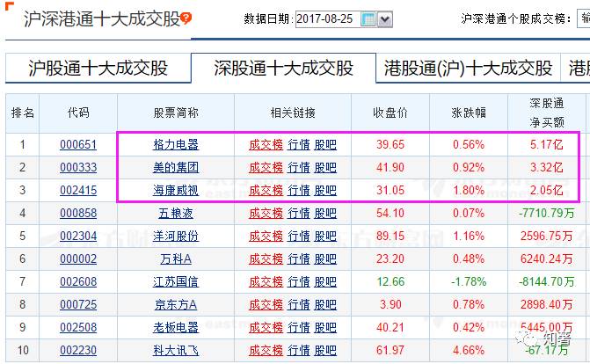Click net buy value -8144.70万
Viewport: 590px width, 364px height.
(x=547, y=282)
